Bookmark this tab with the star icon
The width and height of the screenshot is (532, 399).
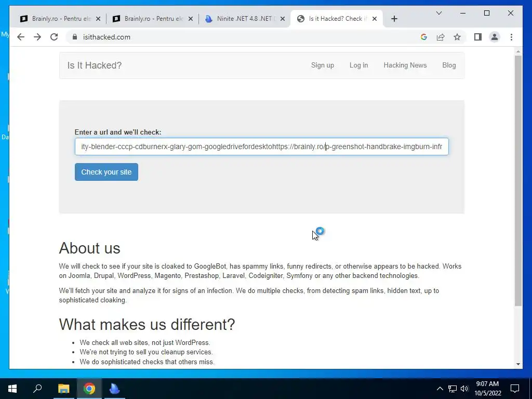click(x=457, y=37)
